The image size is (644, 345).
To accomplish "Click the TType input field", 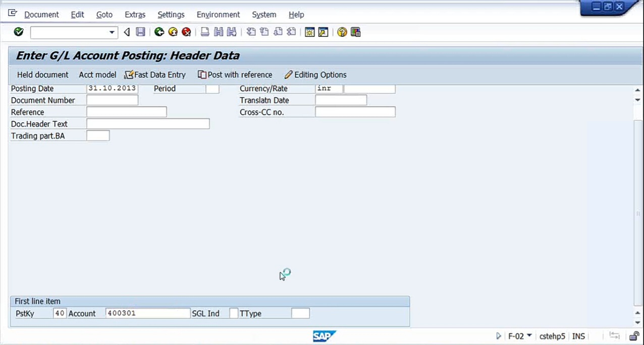I will click(300, 313).
